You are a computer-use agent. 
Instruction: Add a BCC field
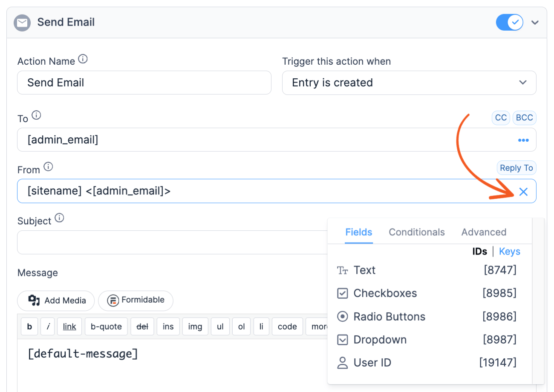click(524, 117)
